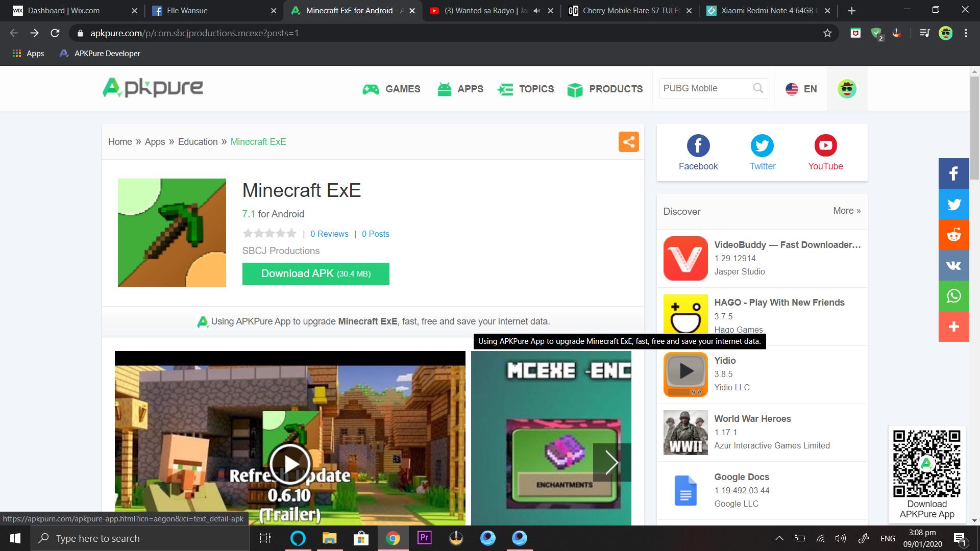980x551 pixels.
Task: Click the APKPure App QR code
Action: pyautogui.click(x=927, y=463)
